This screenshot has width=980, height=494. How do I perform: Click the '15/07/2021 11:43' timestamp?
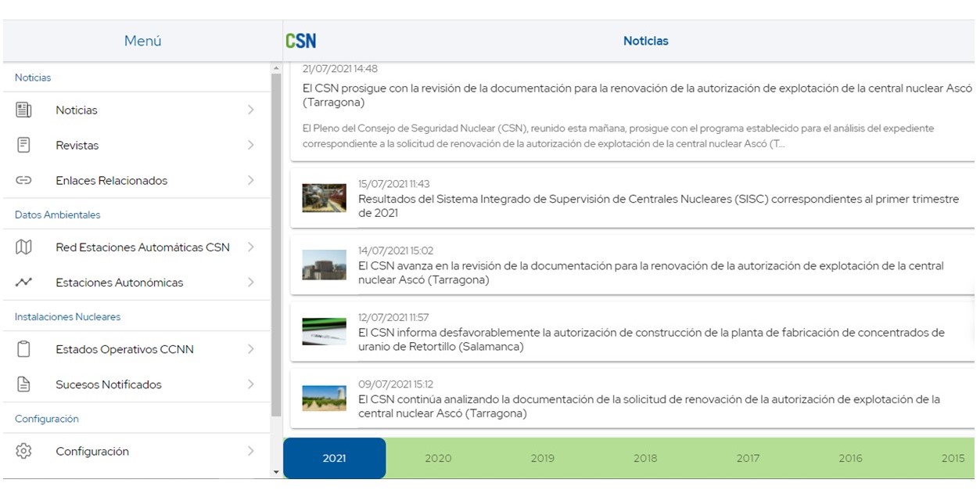tap(394, 184)
